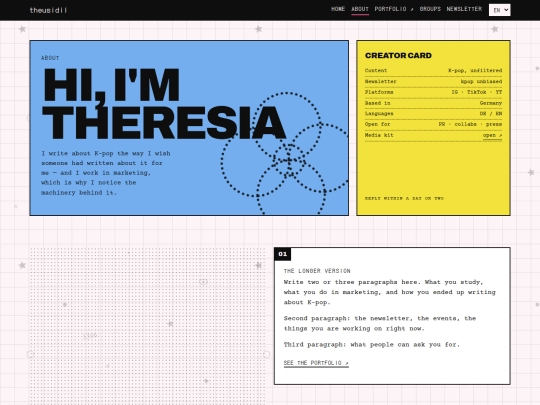
Task: Click the 'kpop unbiased' newsletter value
Action: [481, 82]
